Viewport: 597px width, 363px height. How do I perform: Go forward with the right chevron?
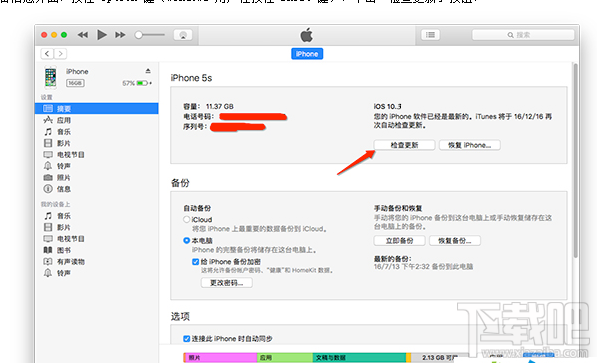pos(61,54)
